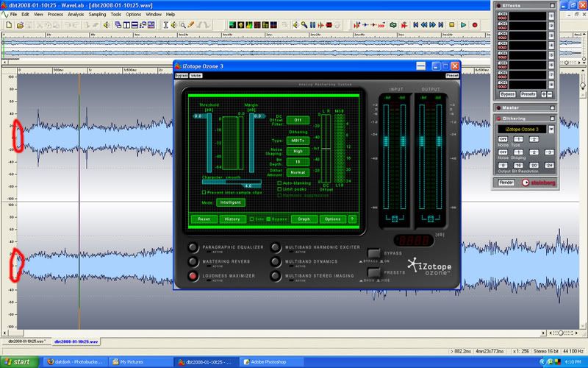Open the green level meter window icon

[232, 25]
